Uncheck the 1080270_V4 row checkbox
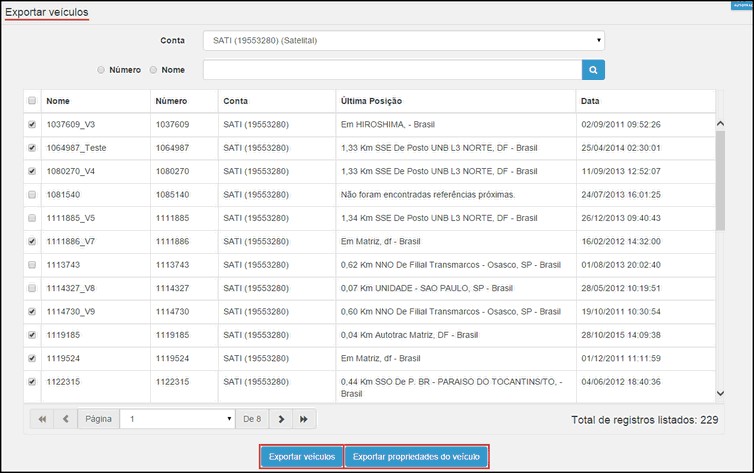 pyautogui.click(x=32, y=171)
